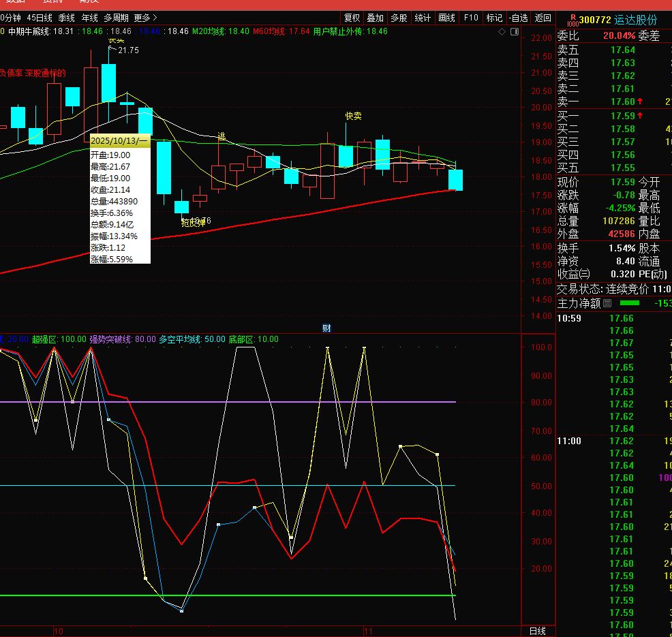Click the stock name 运达股份

coord(636,20)
